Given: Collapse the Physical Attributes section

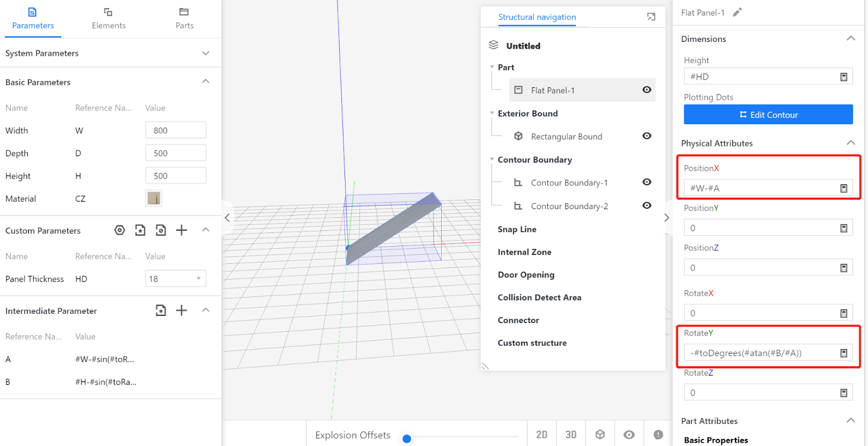Looking at the screenshot, I should tap(851, 143).
